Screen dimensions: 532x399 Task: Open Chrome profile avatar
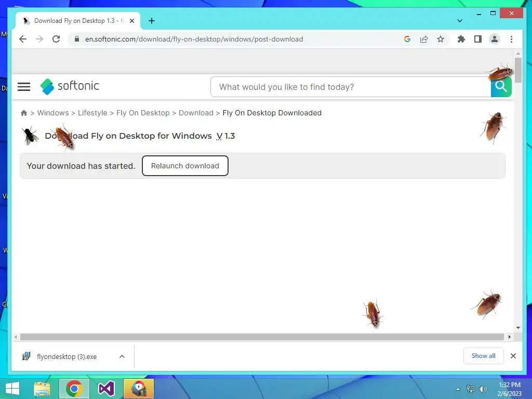[x=495, y=39]
